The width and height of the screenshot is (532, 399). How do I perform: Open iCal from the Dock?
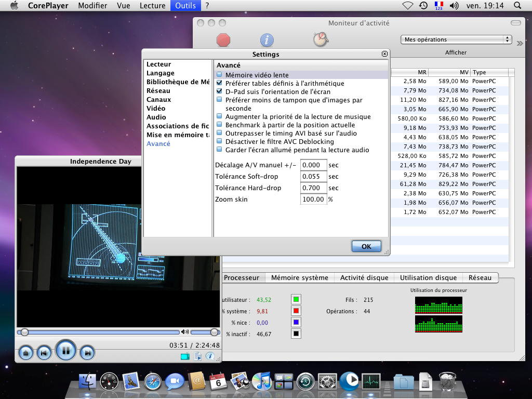pyautogui.click(x=218, y=381)
